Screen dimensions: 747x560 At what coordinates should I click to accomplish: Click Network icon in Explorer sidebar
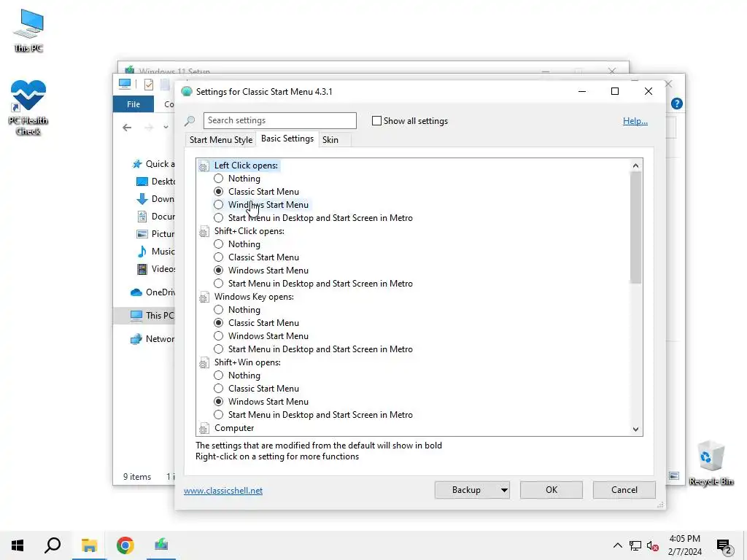[x=136, y=339]
